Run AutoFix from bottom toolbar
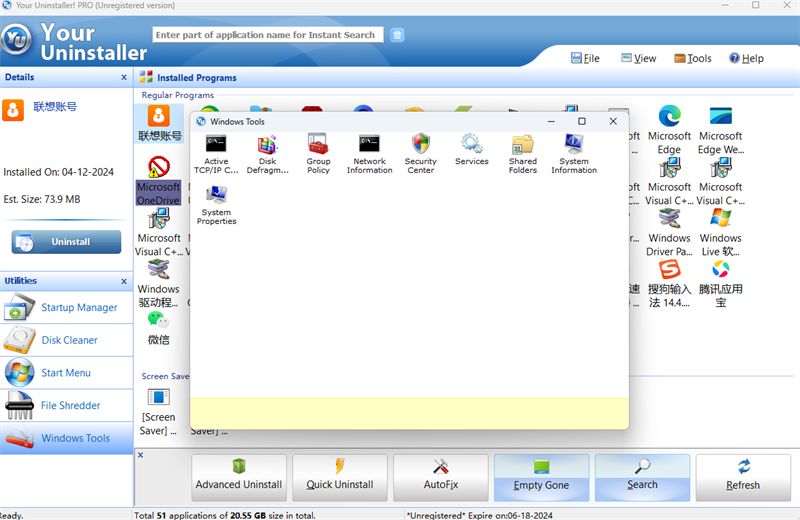The height and width of the screenshot is (520, 800). pyautogui.click(x=441, y=476)
